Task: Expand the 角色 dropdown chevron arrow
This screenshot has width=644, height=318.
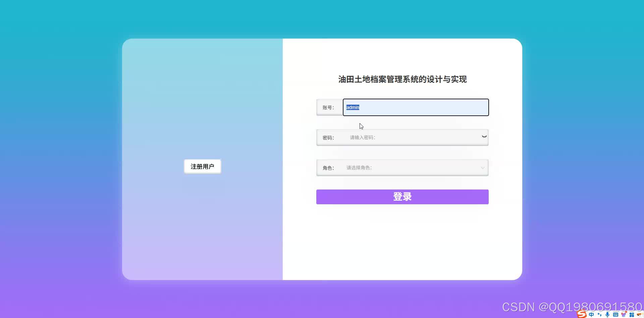Action: click(x=483, y=168)
